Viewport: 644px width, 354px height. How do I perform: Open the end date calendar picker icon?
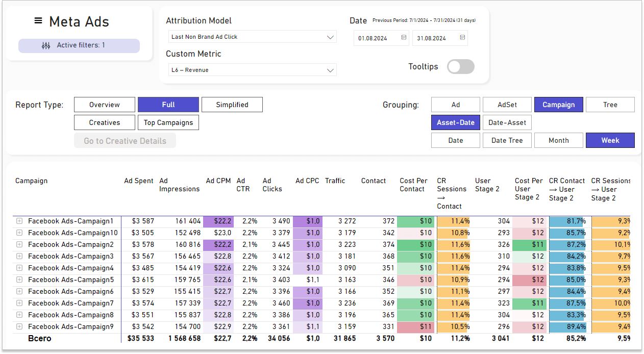pyautogui.click(x=462, y=38)
